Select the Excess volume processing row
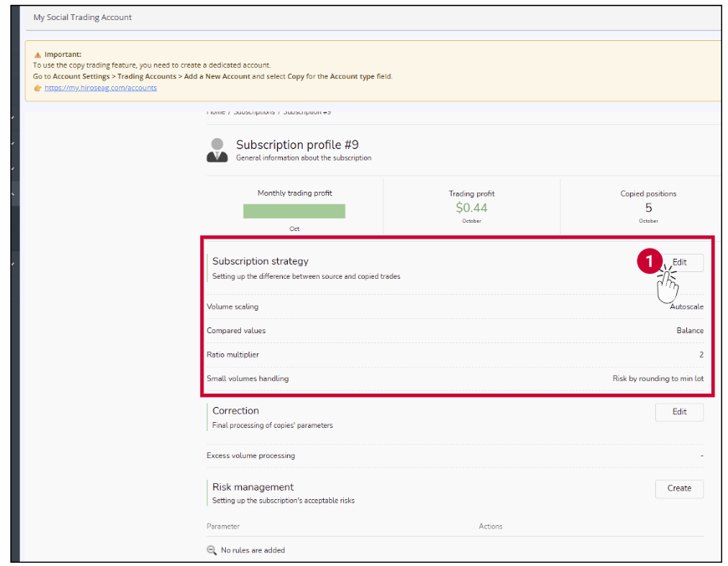 point(251,455)
